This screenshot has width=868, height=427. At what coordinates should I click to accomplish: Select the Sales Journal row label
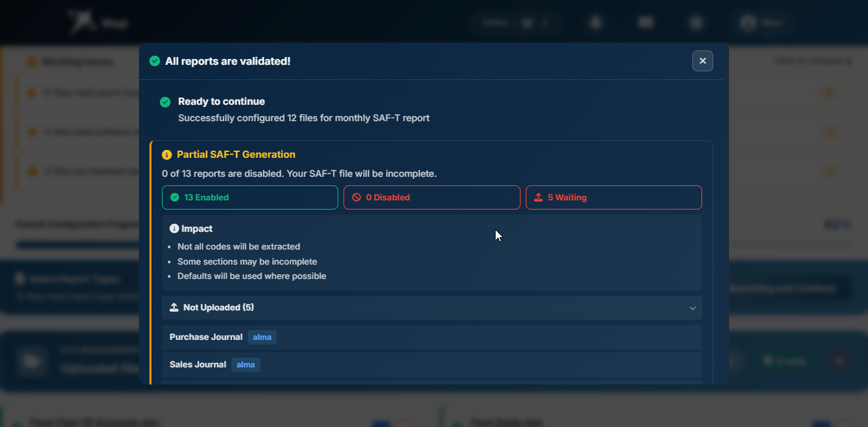pos(198,365)
